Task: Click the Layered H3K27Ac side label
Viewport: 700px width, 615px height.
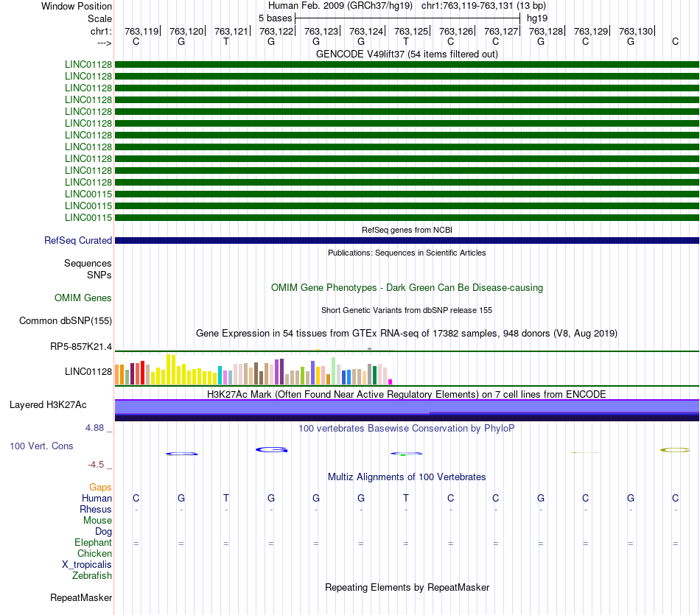Action: click(x=48, y=405)
